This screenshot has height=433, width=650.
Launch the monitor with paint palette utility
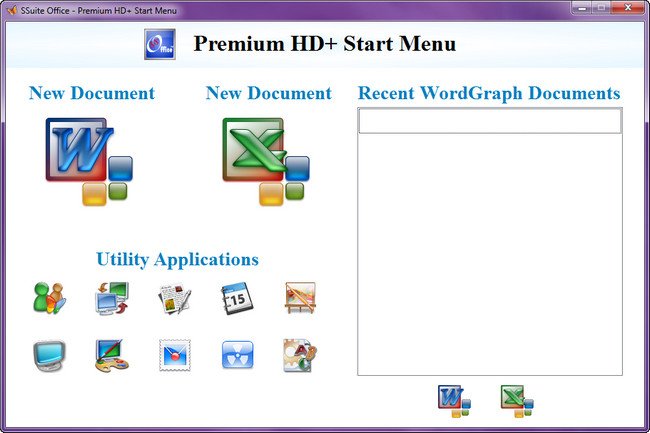(x=112, y=356)
